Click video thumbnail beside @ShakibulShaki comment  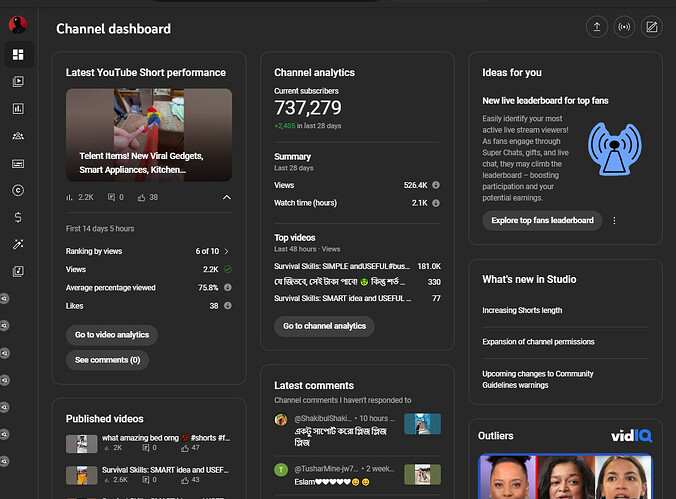pyautogui.click(x=422, y=424)
